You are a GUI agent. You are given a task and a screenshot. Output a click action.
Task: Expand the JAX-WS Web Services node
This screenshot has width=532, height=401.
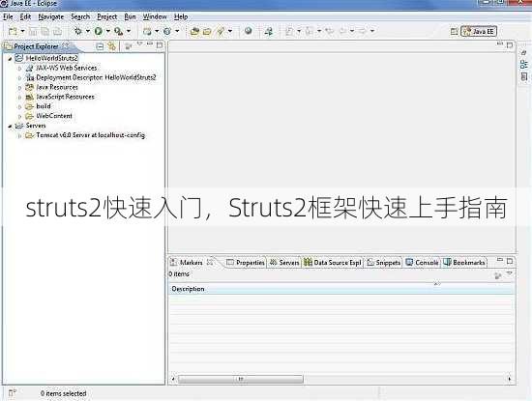19,69
